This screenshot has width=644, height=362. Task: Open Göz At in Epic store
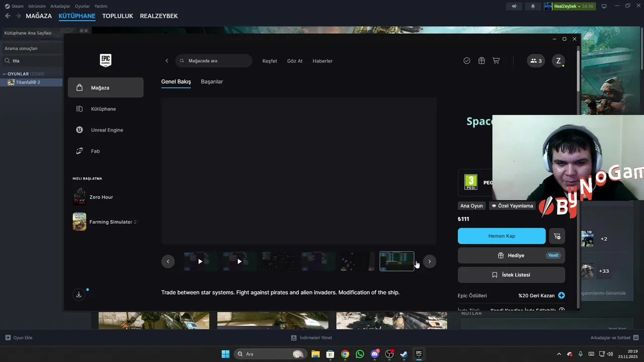[295, 61]
